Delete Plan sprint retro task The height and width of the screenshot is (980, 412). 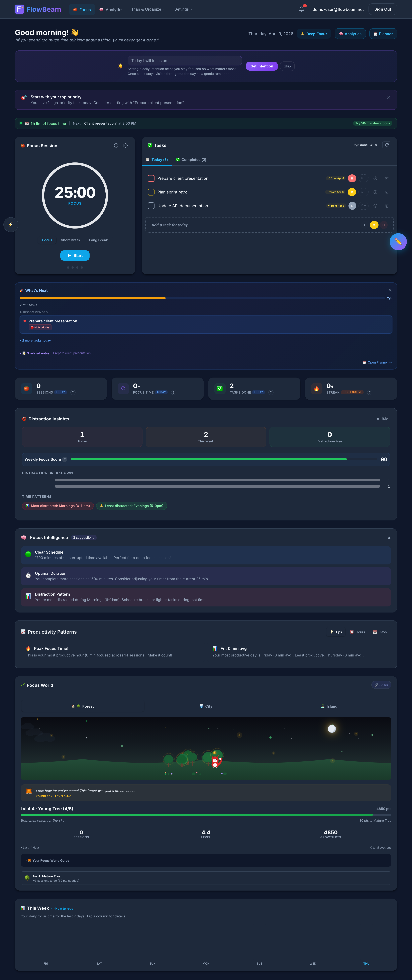(387, 192)
